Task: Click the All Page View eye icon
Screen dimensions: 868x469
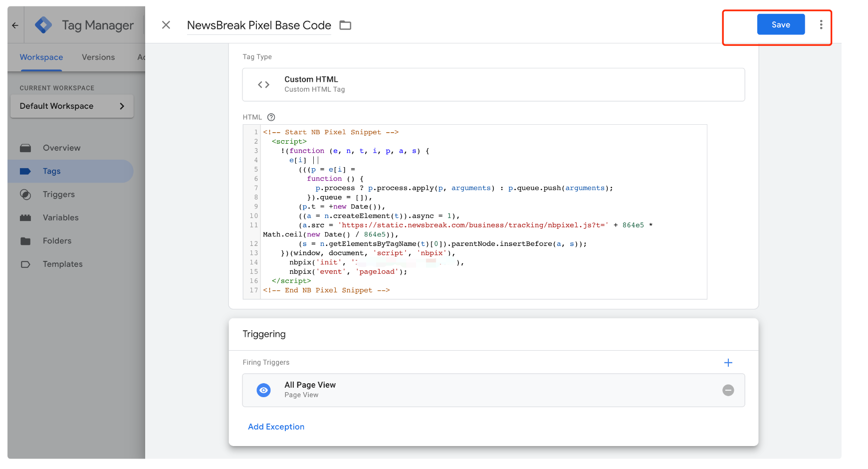Action: 263,390
